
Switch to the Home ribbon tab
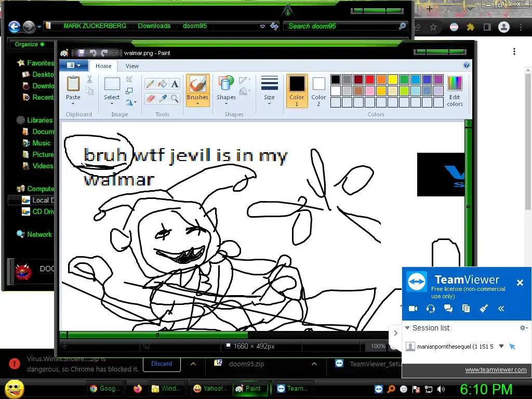click(103, 66)
